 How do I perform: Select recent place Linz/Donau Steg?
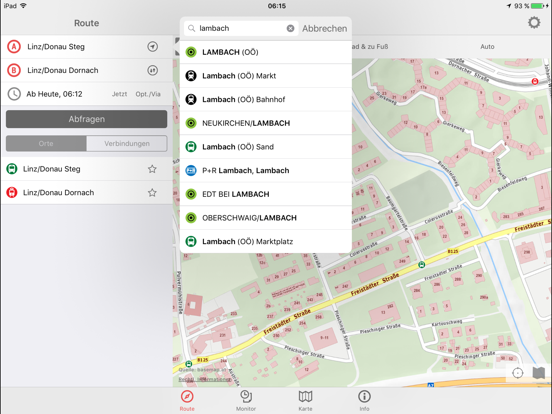pos(87,169)
